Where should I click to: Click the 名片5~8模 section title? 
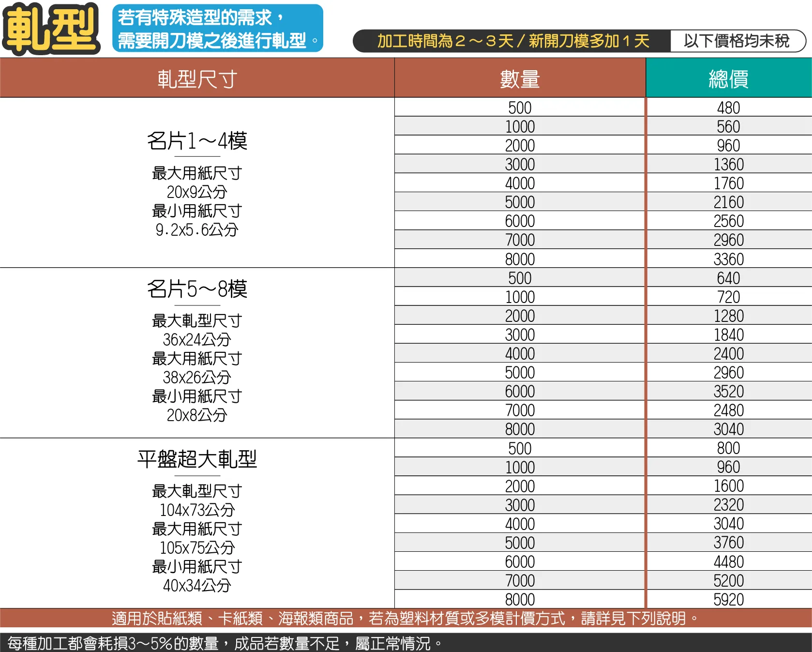tap(197, 289)
